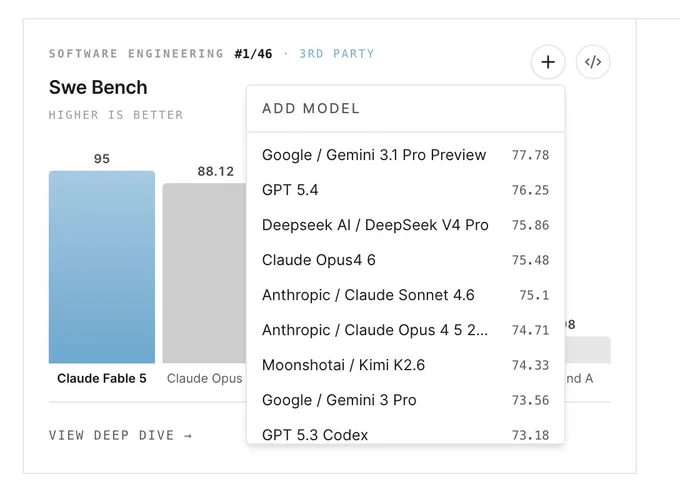Image resolution: width=680 pixels, height=494 pixels.
Task: Choose Deepseek AI / DeepSeek V4 Pro
Action: coord(405,225)
